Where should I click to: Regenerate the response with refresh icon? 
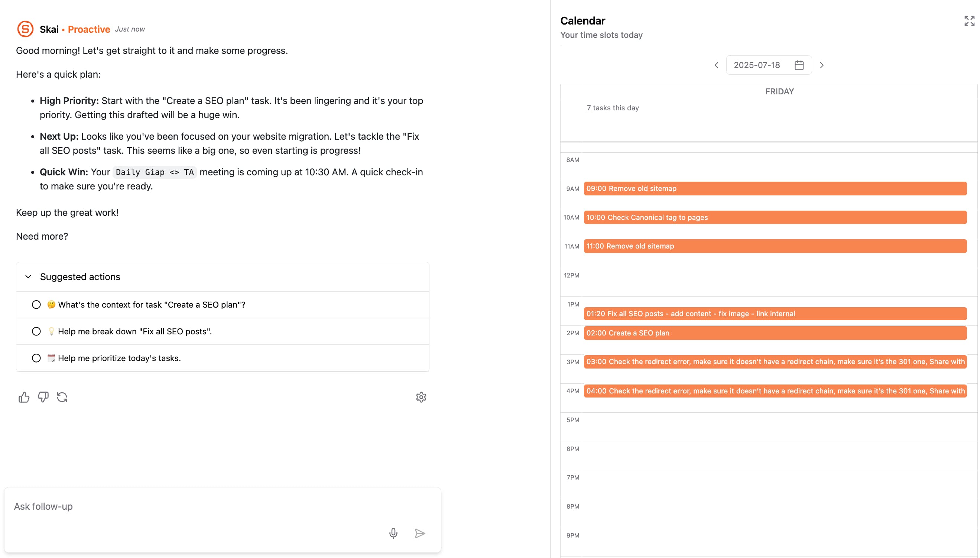62,397
